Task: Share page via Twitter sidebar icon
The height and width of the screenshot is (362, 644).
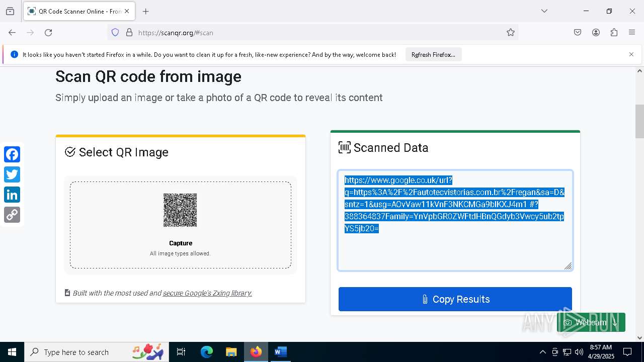Action: (x=12, y=174)
